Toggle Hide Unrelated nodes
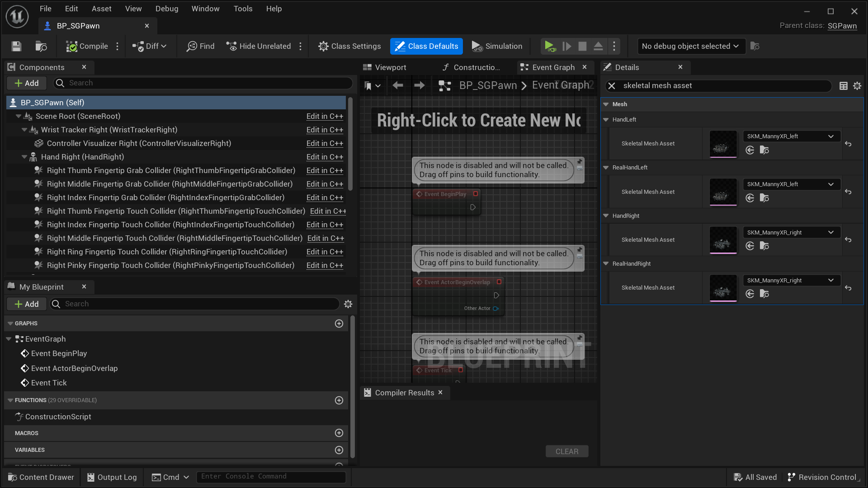868x488 pixels. click(x=259, y=46)
